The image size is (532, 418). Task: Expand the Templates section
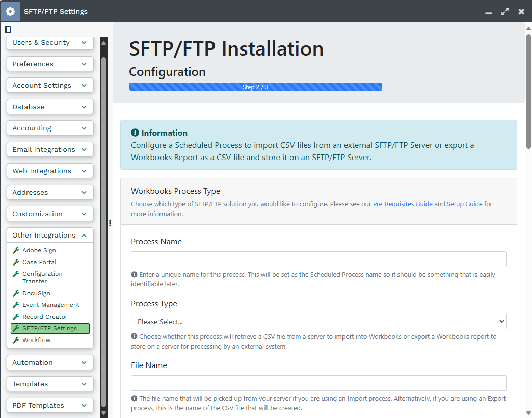click(x=50, y=384)
